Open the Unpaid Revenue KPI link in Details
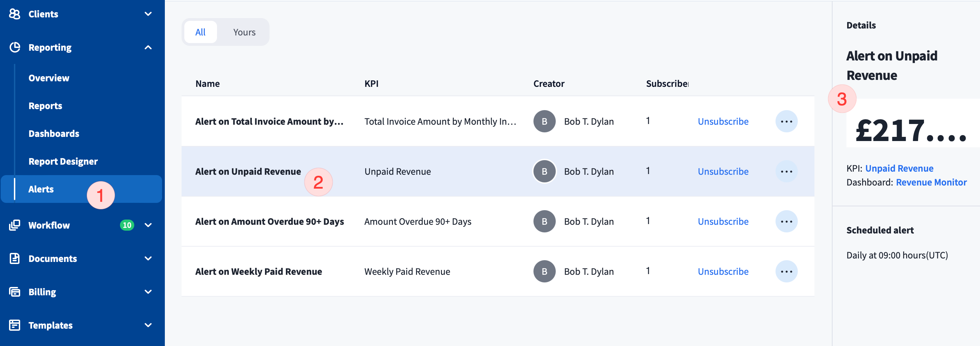Viewport: 980px width, 346px height. [899, 168]
